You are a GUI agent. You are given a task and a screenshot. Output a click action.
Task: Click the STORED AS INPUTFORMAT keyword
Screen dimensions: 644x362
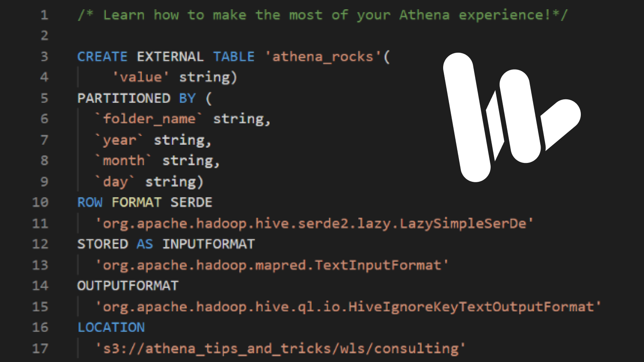pyautogui.click(x=165, y=244)
